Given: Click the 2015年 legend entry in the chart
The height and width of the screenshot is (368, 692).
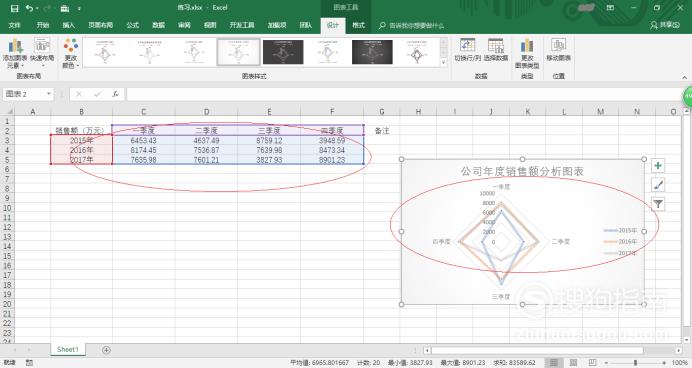Looking at the screenshot, I should click(620, 230).
